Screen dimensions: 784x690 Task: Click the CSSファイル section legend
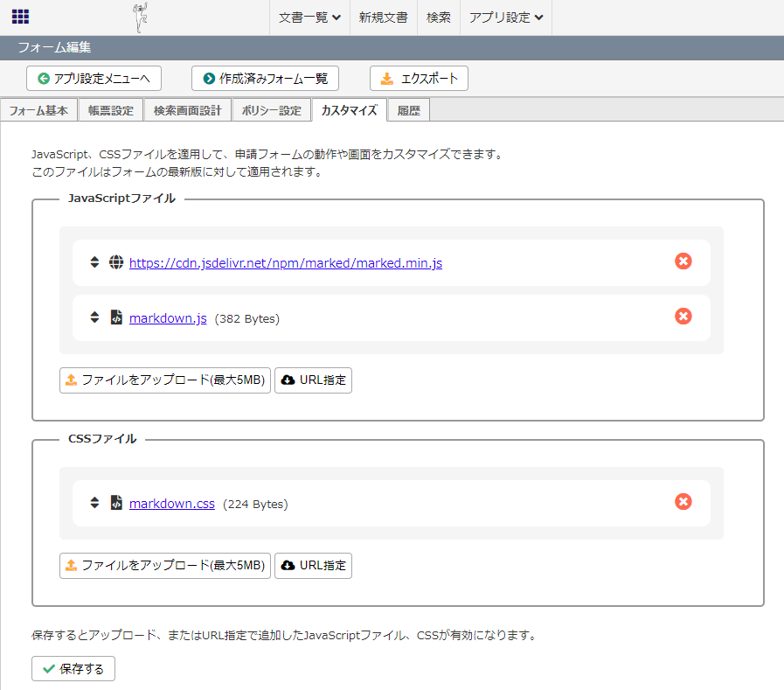(102, 439)
